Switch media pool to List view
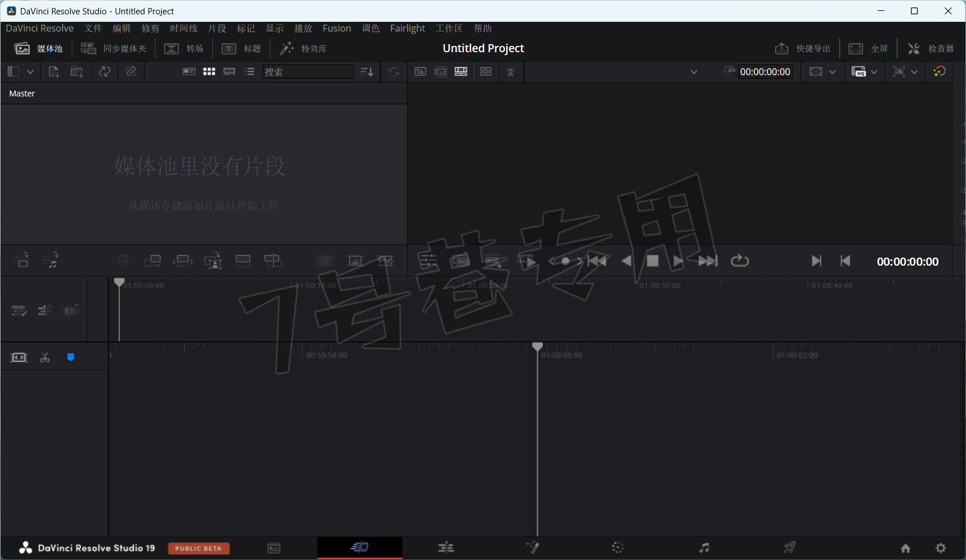 click(249, 72)
